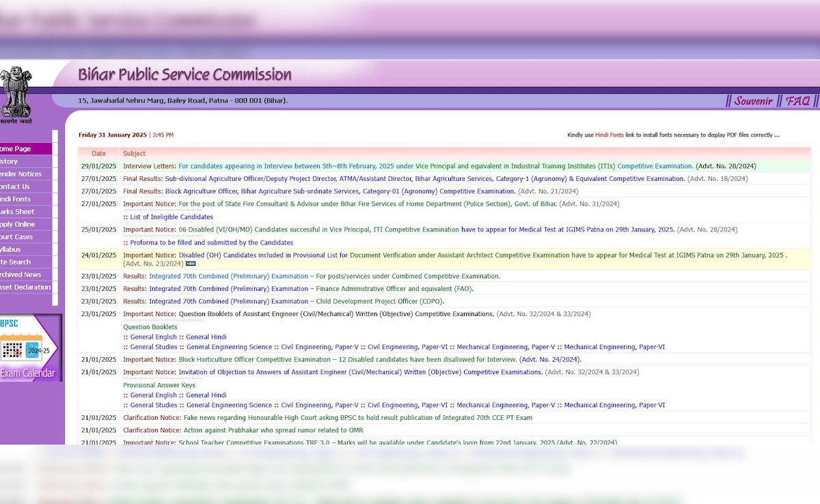Screen dimensions: 820x504
Task: Click the 'new' badge beside Advt. No. 23/2024
Action: [x=191, y=264]
